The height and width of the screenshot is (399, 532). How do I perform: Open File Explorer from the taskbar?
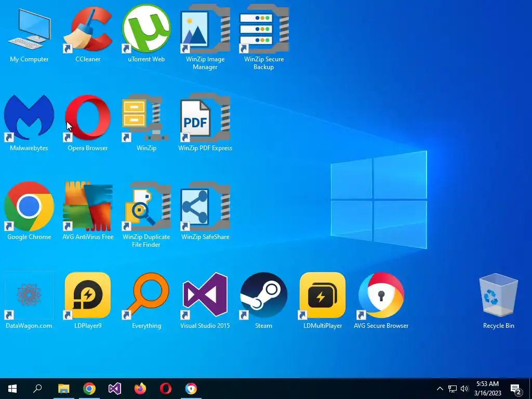64,389
